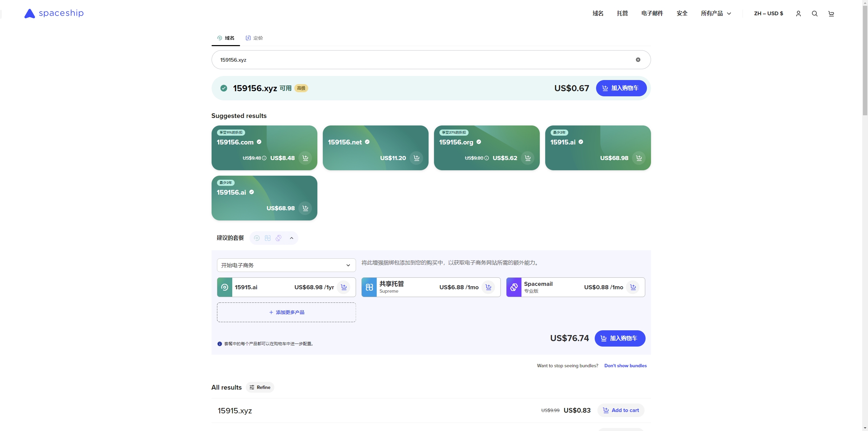
Task: Add 15915.ai card to cart
Action: 639,158
